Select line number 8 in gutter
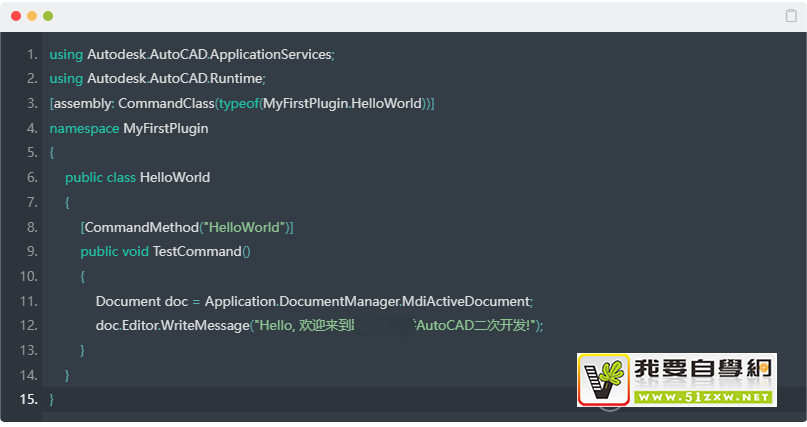 pos(33,227)
